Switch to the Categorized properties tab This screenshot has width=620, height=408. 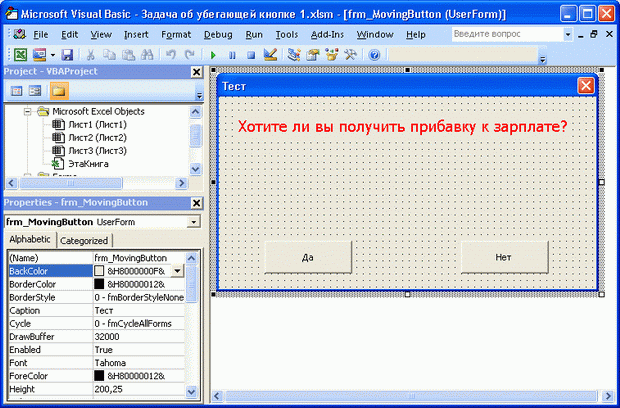coord(84,240)
